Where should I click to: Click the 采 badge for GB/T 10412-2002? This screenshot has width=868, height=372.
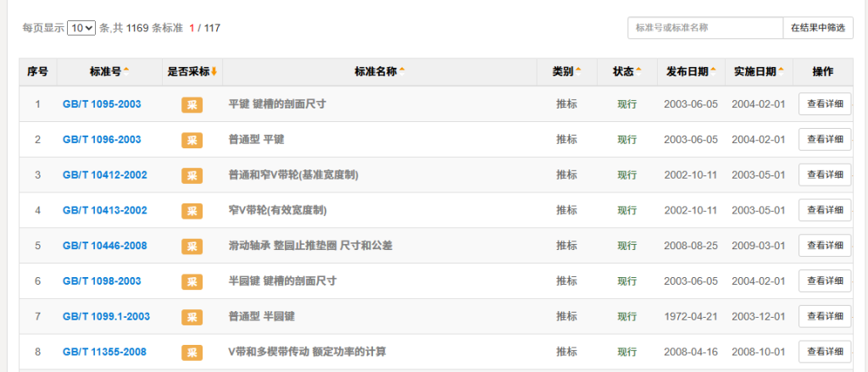pyautogui.click(x=192, y=175)
